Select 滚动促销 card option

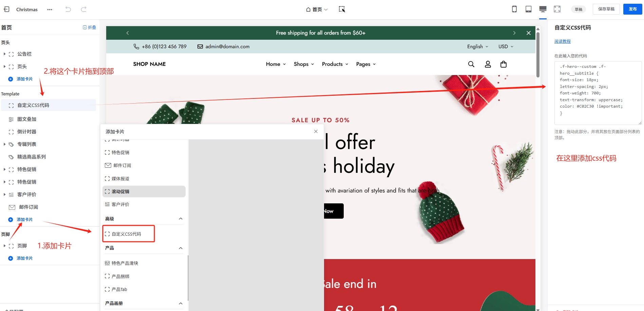(144, 191)
